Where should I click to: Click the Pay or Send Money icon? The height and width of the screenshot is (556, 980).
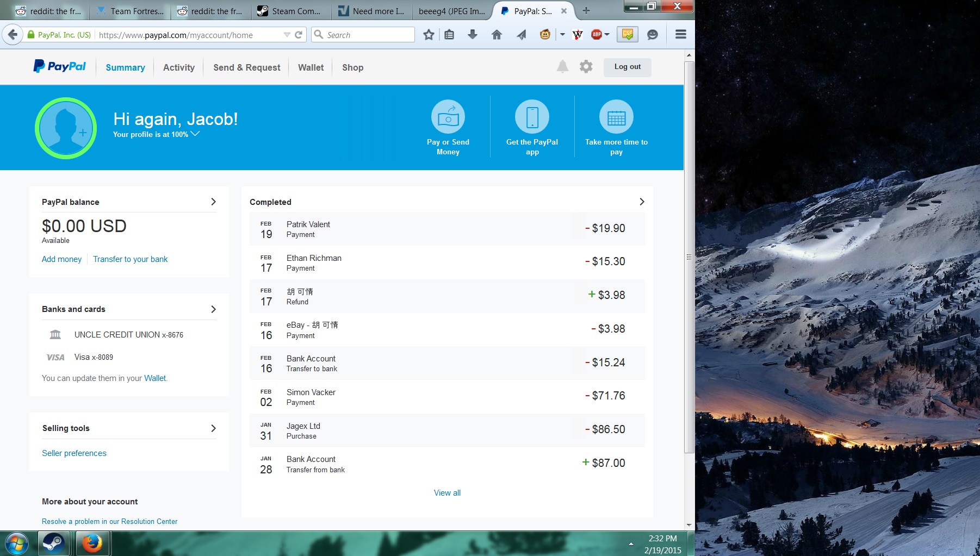448,117
